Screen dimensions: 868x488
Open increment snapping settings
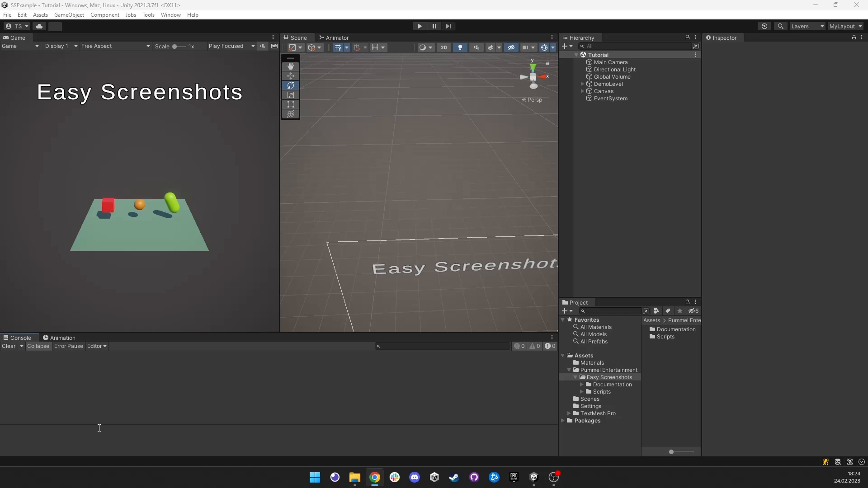pos(378,47)
